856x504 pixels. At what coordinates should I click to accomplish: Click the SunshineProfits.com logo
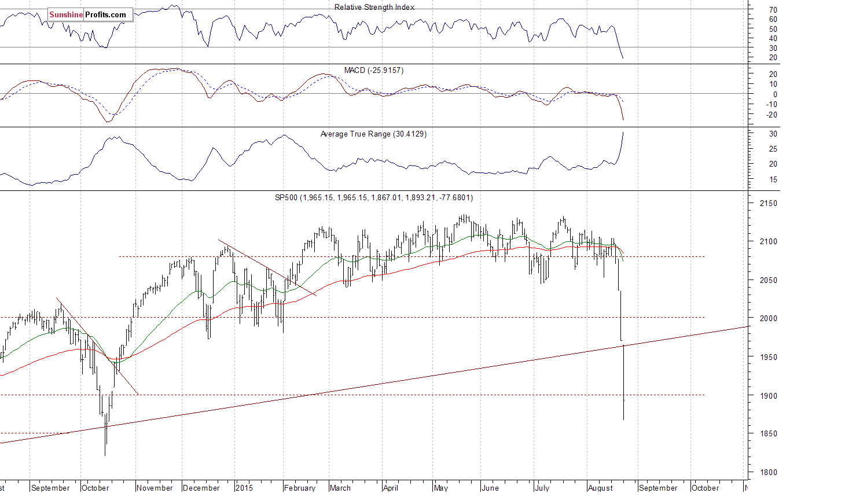coord(90,14)
